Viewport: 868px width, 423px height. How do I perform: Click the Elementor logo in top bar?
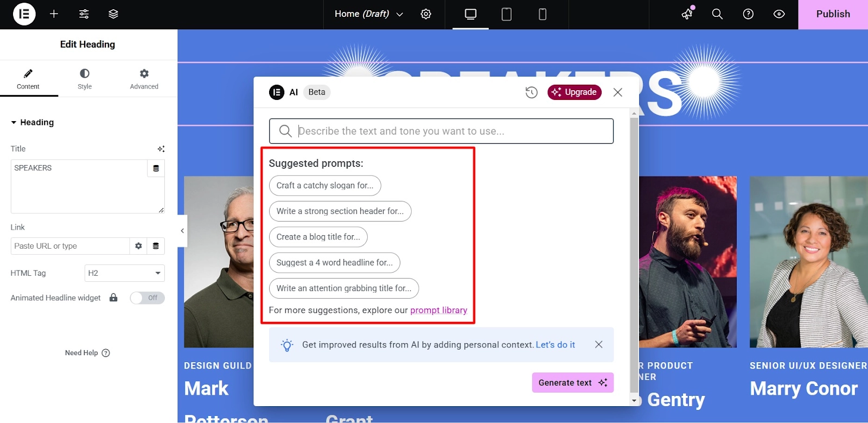[24, 14]
